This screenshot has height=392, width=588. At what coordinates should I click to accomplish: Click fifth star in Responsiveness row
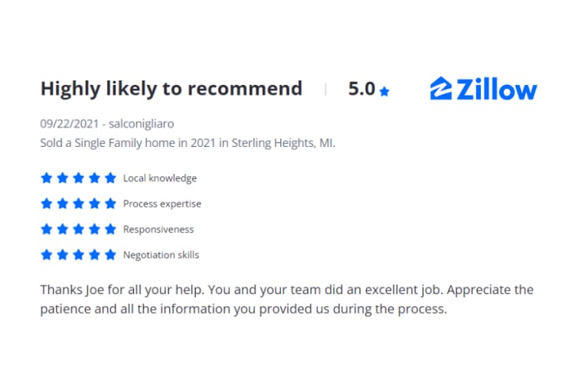tap(110, 229)
